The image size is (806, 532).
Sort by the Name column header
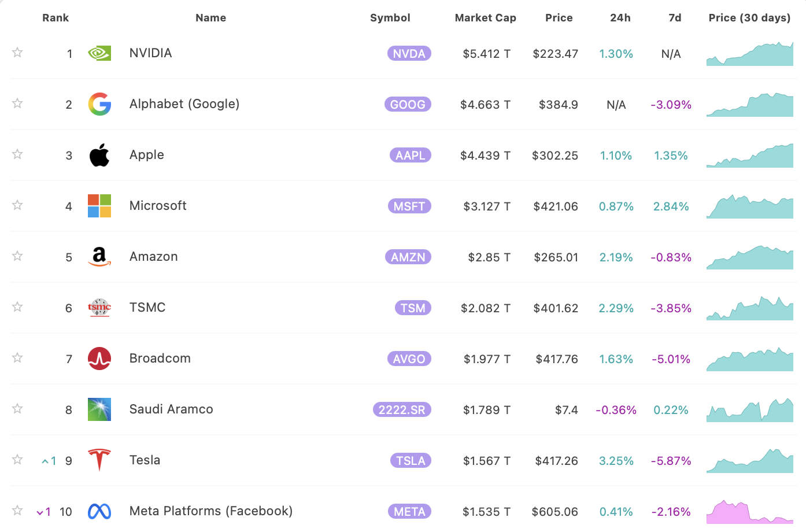[211, 18]
